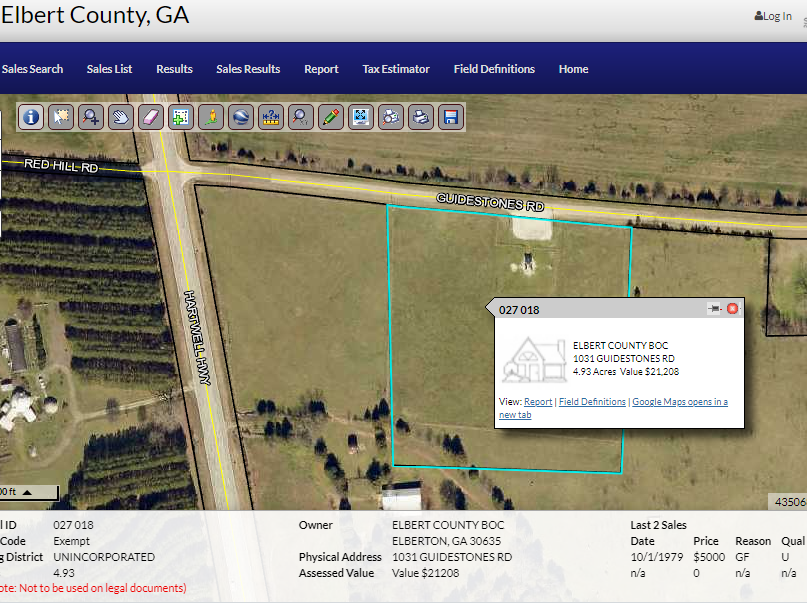Select the Measure ruler tool
807x609 pixels.
click(271, 117)
